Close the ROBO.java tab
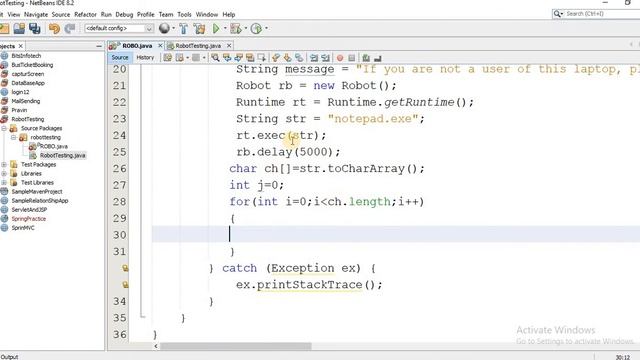The height and width of the screenshot is (360, 640). tap(160, 46)
